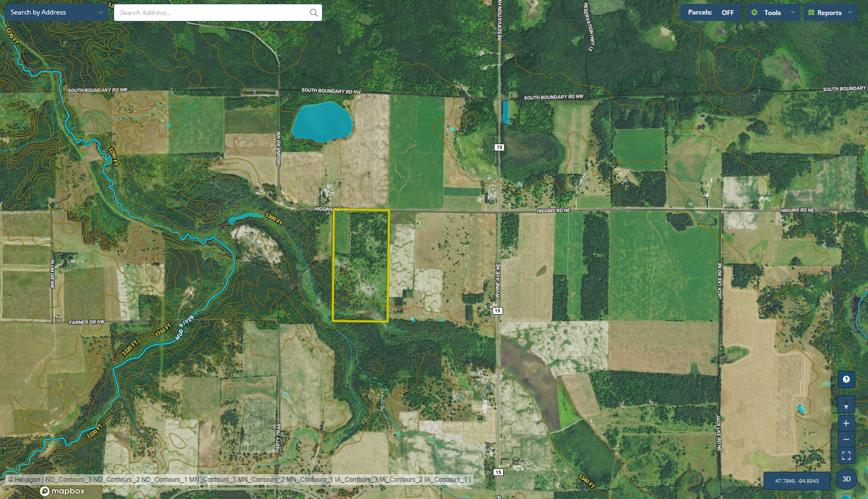Enter fullscreen map view
This screenshot has width=868, height=499.
pos(846,456)
